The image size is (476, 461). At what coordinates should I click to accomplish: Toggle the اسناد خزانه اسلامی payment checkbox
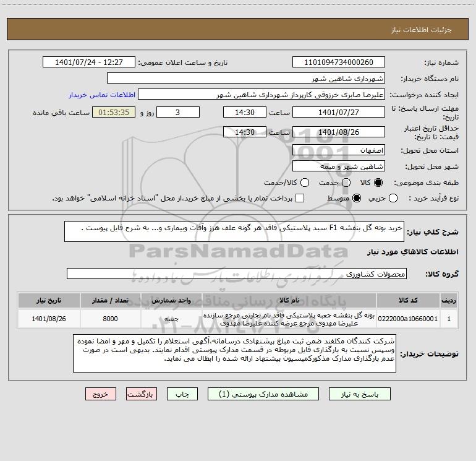(x=300, y=198)
